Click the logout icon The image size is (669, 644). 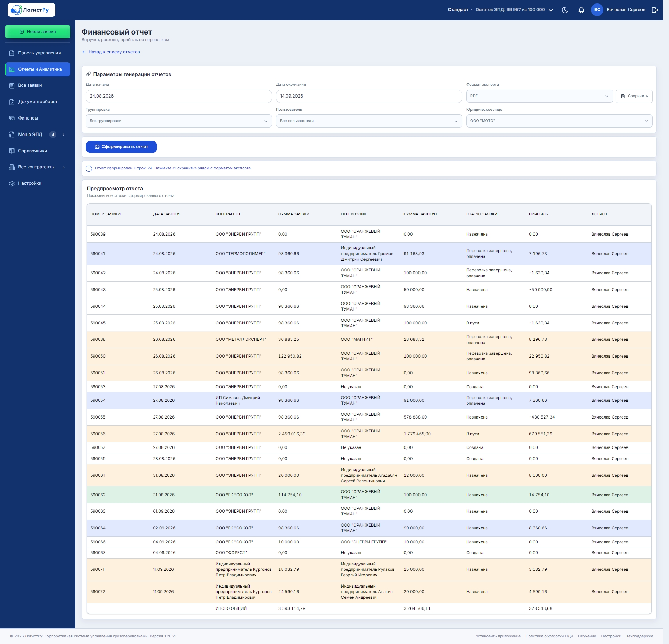point(655,10)
